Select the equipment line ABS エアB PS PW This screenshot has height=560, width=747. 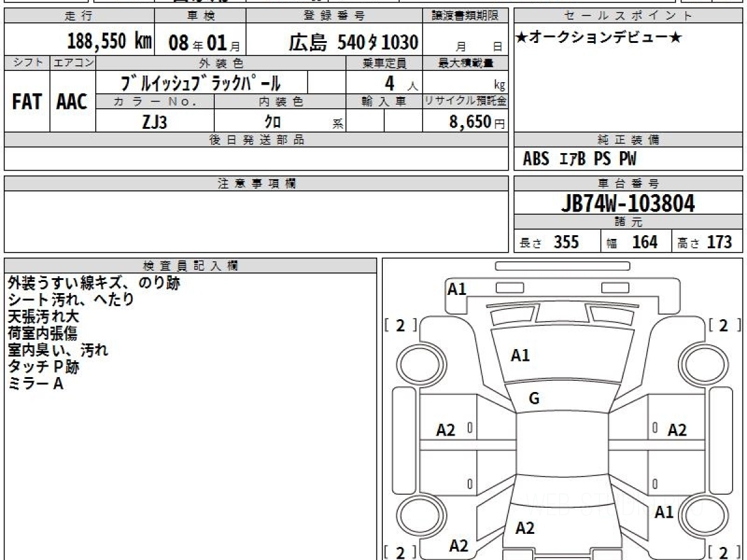(580, 159)
